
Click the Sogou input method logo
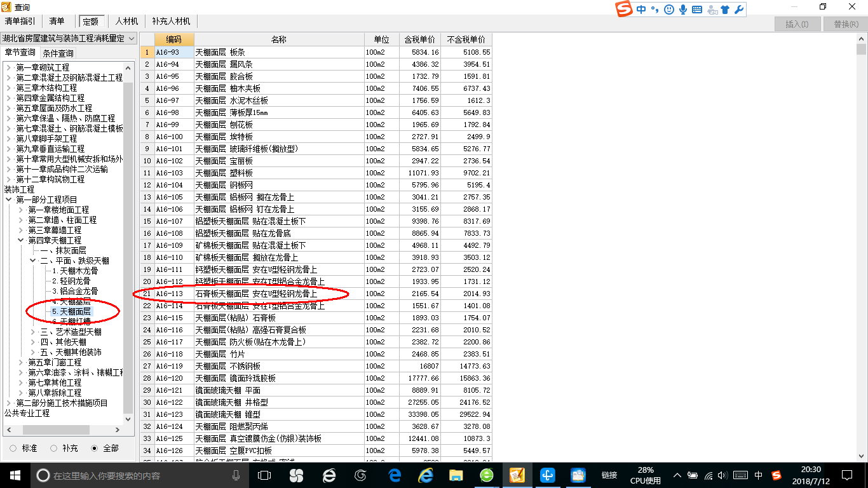[x=625, y=9]
